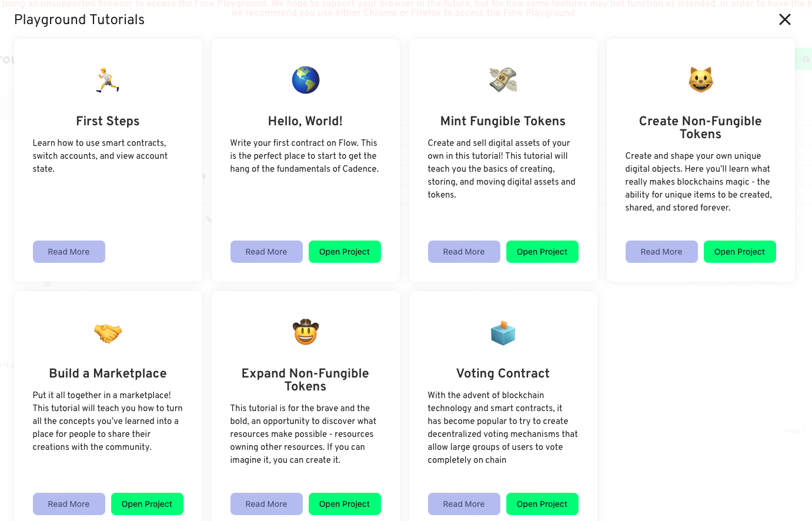Open the Hello, World! project
The image size is (812, 521).
(345, 252)
